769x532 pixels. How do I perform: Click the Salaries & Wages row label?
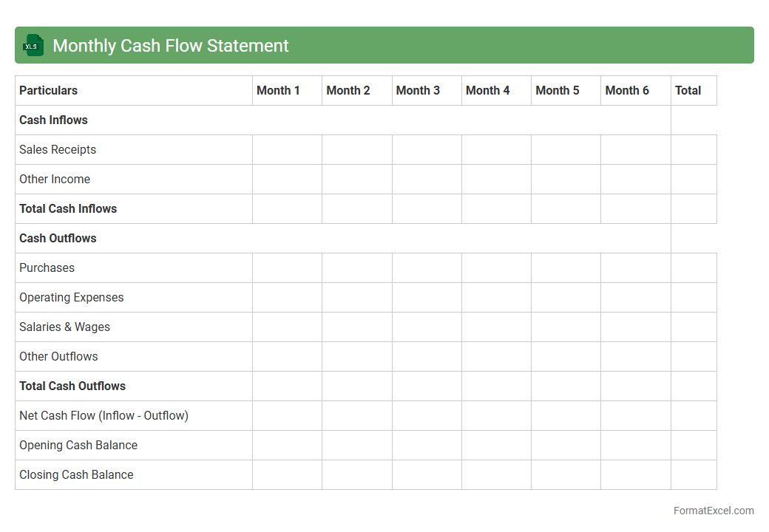coord(64,327)
